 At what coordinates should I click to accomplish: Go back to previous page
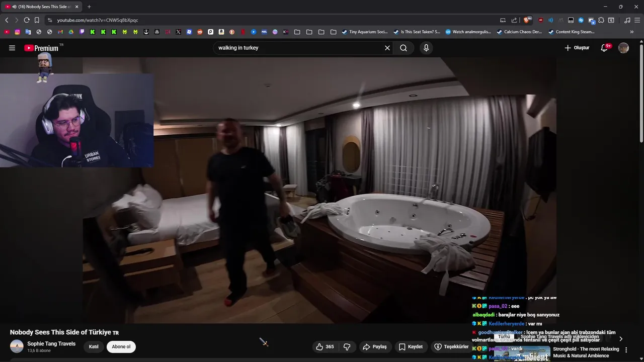[7, 20]
